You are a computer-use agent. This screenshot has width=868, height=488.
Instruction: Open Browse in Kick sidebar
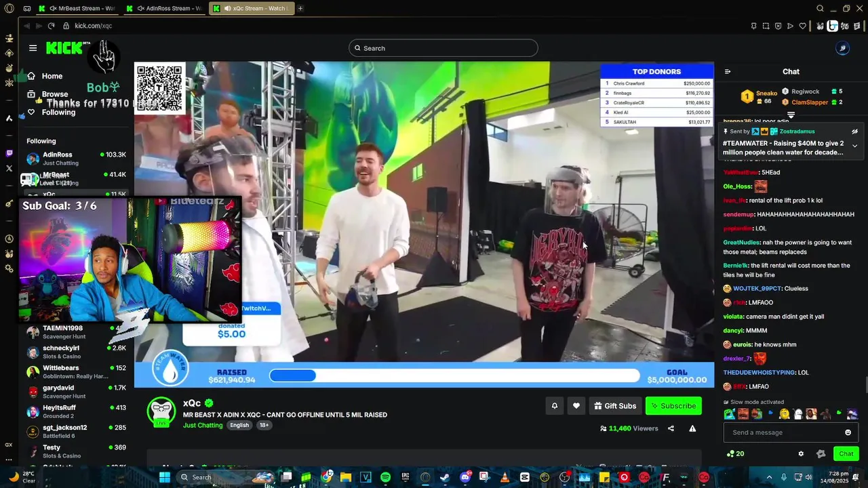tap(47, 94)
